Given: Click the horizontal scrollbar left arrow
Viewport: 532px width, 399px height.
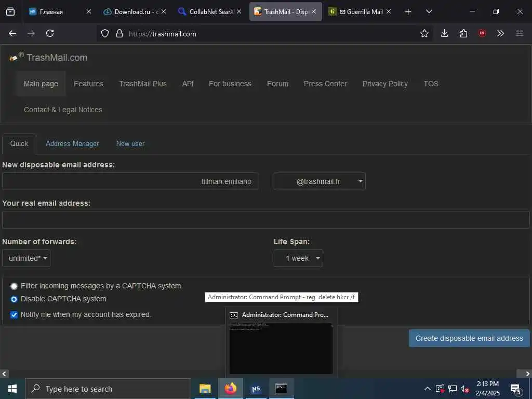Looking at the screenshot, I should tap(4, 374).
